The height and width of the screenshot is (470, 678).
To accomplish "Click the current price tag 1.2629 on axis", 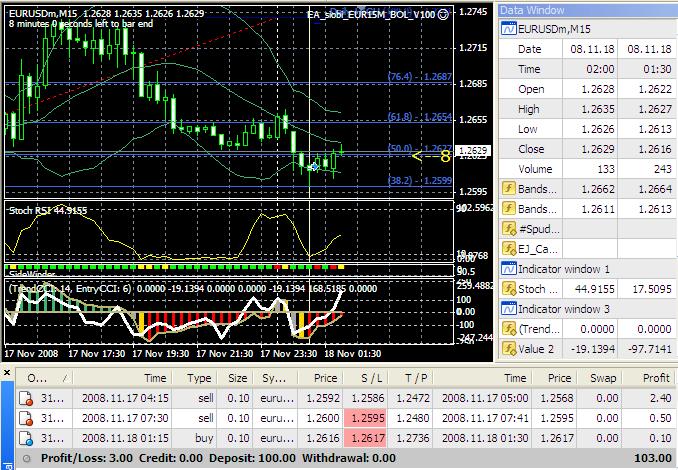I will coord(473,150).
